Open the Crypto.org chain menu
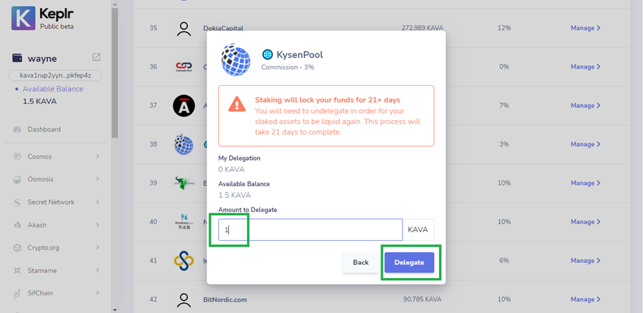Viewport: 644px width, 313px height. 56,248
